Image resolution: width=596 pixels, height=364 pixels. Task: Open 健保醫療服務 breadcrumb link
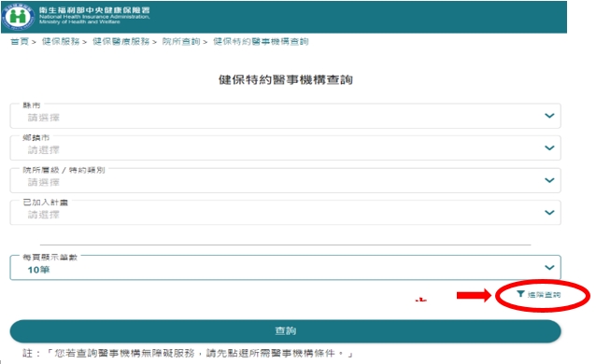(121, 41)
